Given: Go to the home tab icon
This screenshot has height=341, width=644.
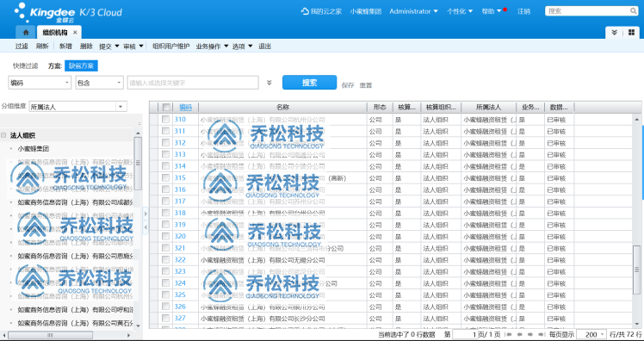Looking at the screenshot, I should [x=26, y=33].
